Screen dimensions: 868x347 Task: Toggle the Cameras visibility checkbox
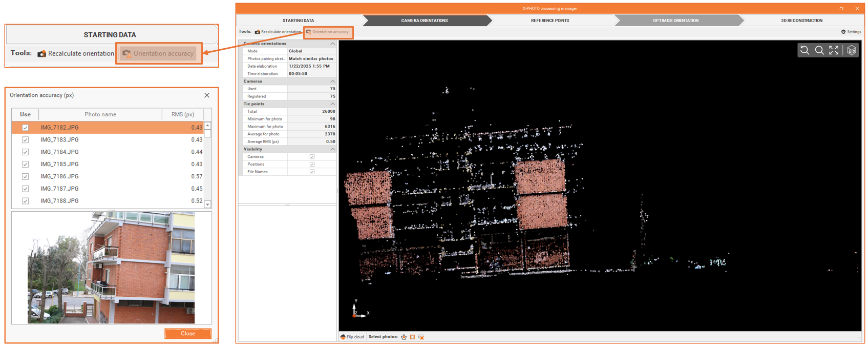pos(312,157)
